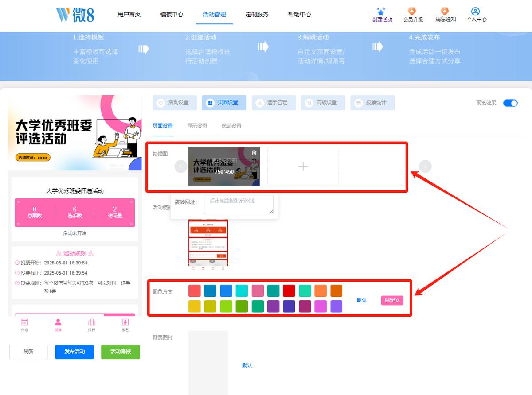
Task: Switch to 页面设置 top button tab
Action: (x=224, y=102)
